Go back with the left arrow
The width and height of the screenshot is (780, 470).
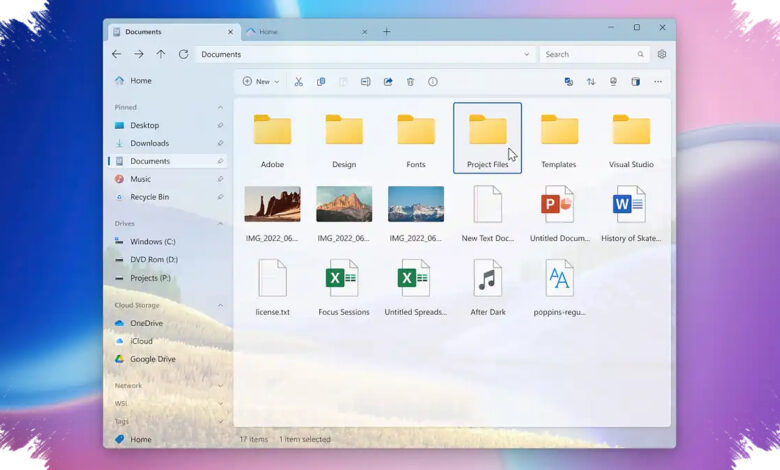116,54
